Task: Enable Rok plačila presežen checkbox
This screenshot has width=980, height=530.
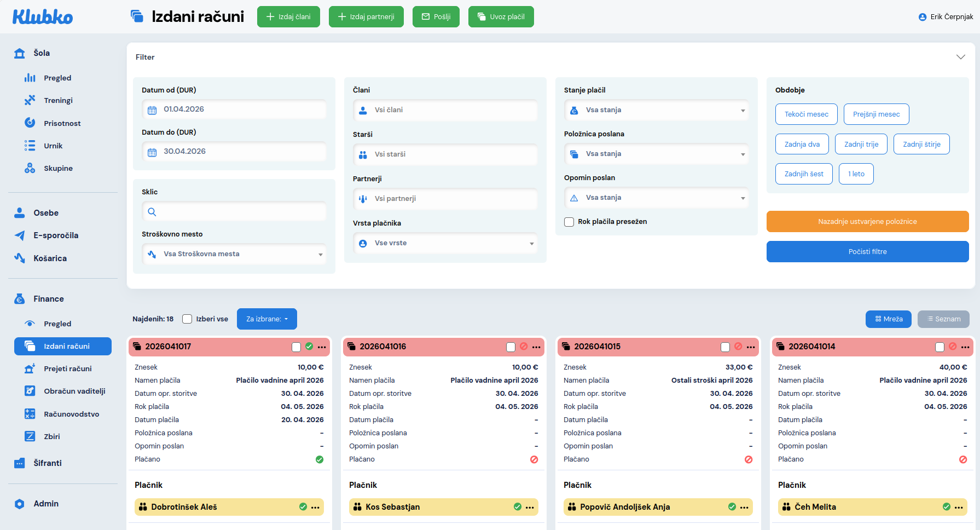Action: (569, 222)
